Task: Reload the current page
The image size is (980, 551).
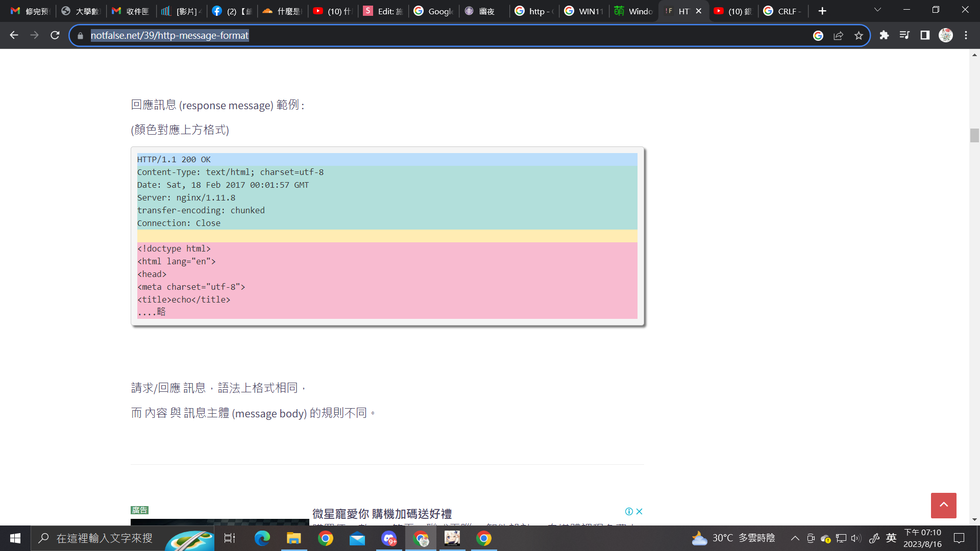Action: click(x=55, y=35)
